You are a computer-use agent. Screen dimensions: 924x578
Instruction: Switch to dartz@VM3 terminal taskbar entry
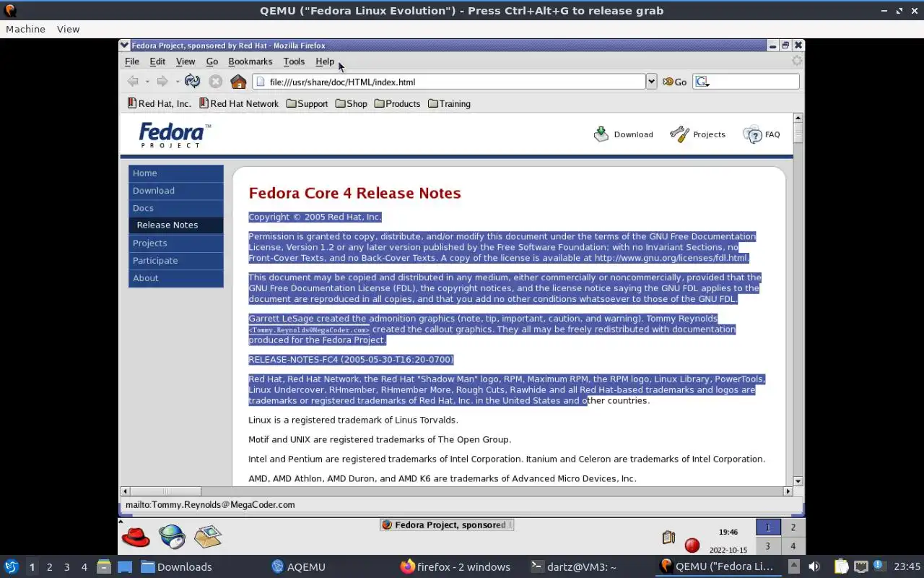(574, 567)
